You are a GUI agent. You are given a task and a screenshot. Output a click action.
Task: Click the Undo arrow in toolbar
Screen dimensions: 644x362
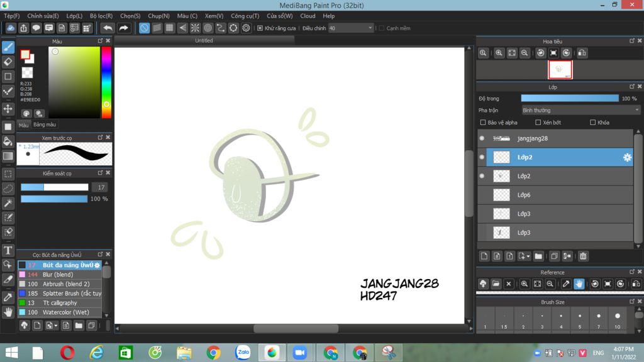[x=108, y=28]
